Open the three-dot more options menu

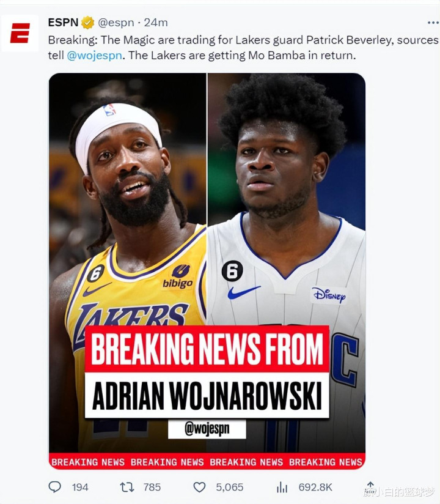coord(433,23)
